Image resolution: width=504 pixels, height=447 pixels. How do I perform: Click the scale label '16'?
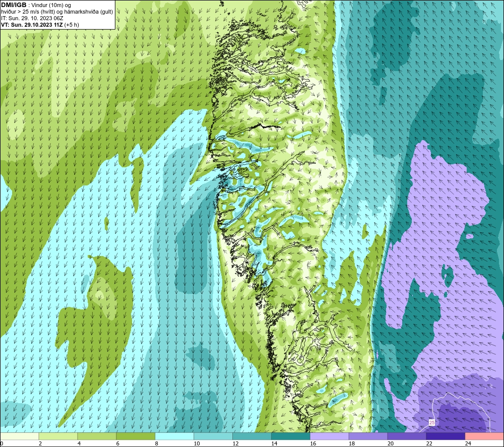tap(313, 443)
